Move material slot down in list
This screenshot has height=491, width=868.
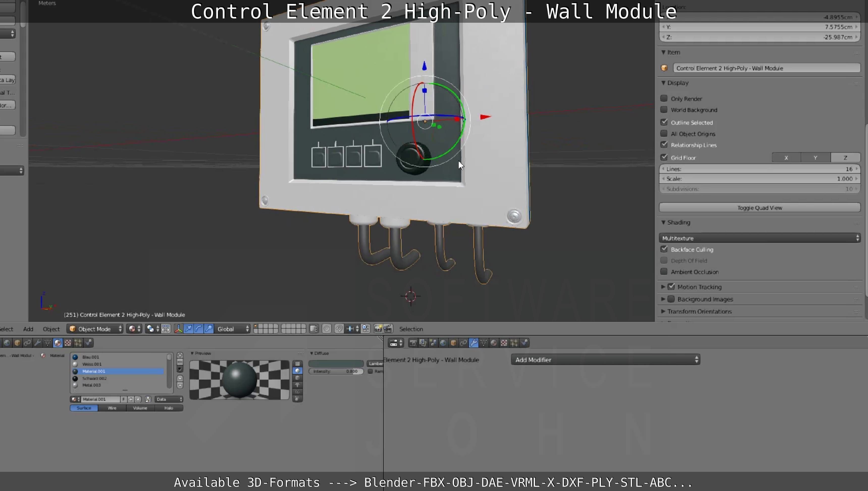[180, 385]
